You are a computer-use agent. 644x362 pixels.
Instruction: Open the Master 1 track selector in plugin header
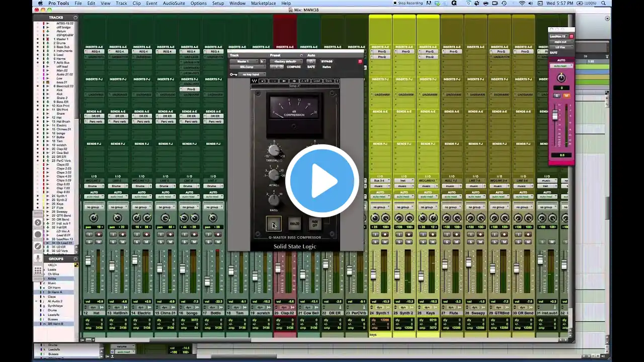tap(244, 61)
